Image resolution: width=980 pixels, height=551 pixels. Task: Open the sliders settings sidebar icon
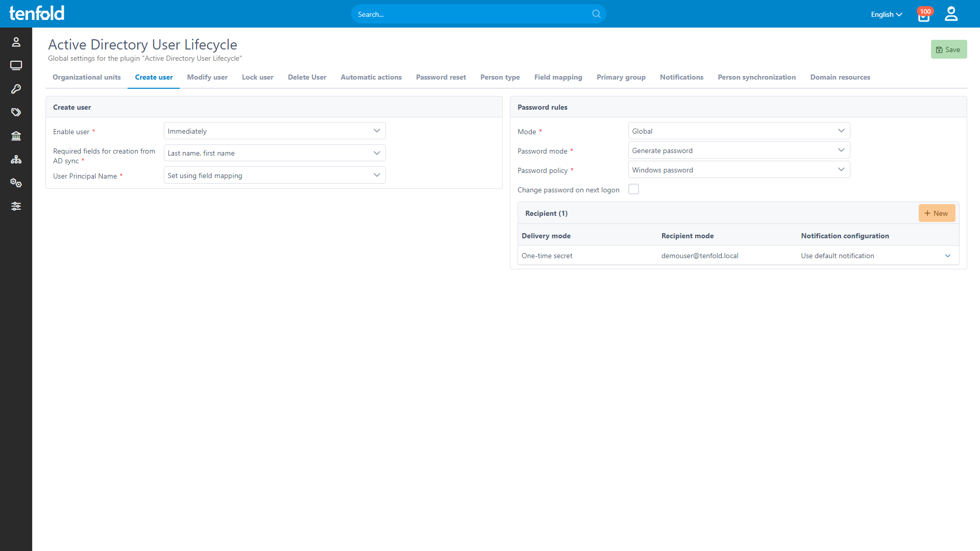point(16,206)
